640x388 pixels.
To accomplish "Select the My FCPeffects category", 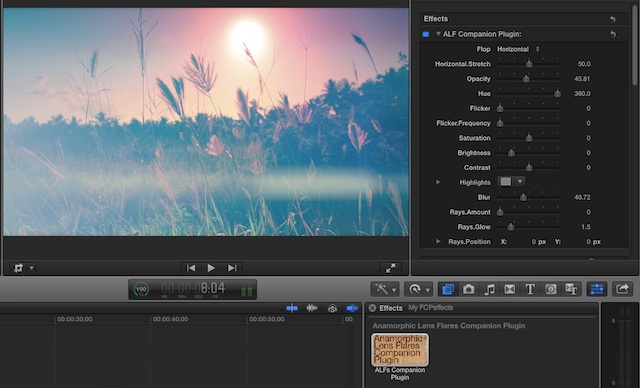I will pos(431,308).
